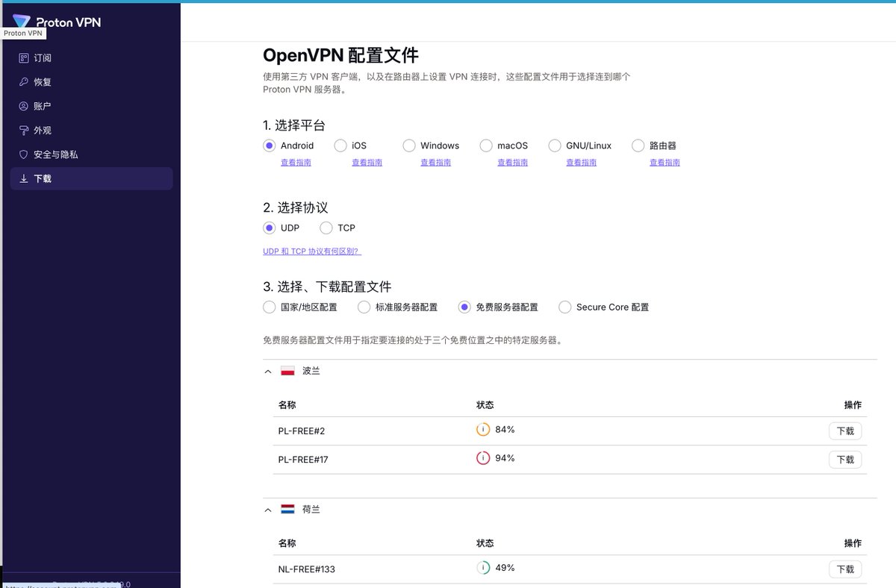The width and height of the screenshot is (896, 588).
Task: Download the PL-FREE#2 config file
Action: pyautogui.click(x=845, y=431)
